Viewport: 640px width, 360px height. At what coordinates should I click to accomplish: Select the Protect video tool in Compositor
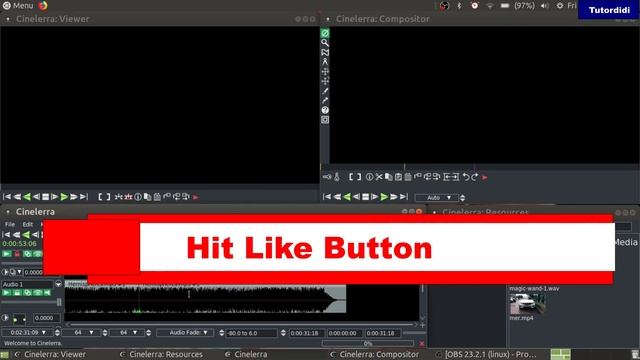(x=325, y=33)
